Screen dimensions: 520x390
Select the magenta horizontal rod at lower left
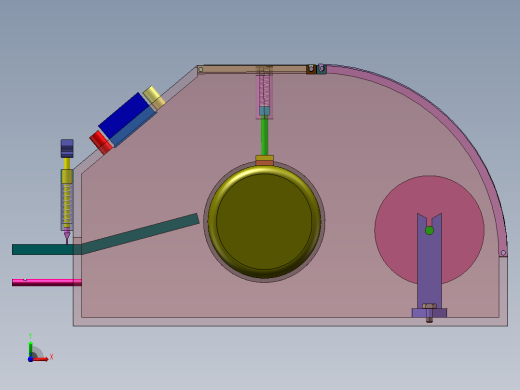tap(47, 282)
